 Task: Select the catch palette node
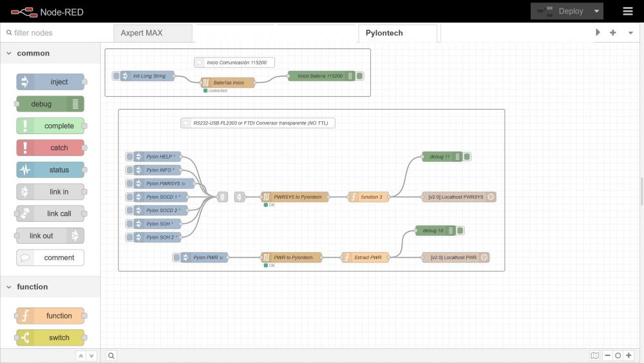tap(50, 148)
